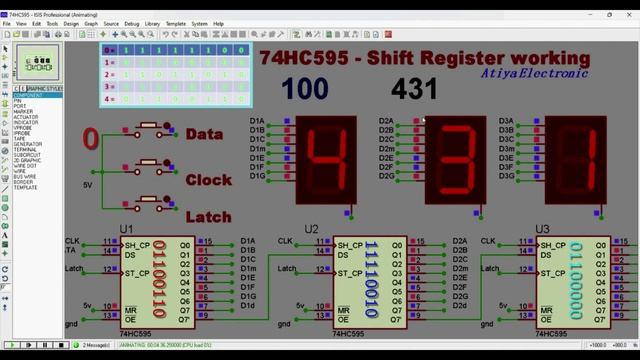Redo the last change
This screenshot has height=360, width=640.
[174, 35]
